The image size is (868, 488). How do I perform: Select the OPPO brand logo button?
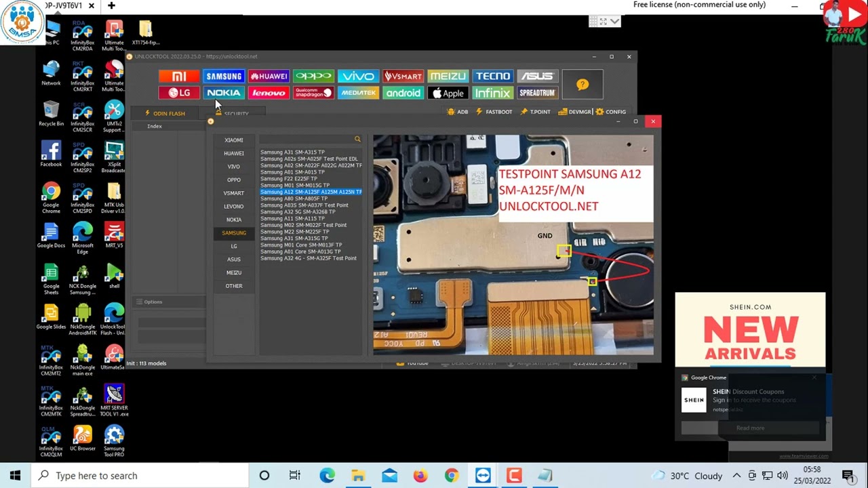(x=313, y=77)
